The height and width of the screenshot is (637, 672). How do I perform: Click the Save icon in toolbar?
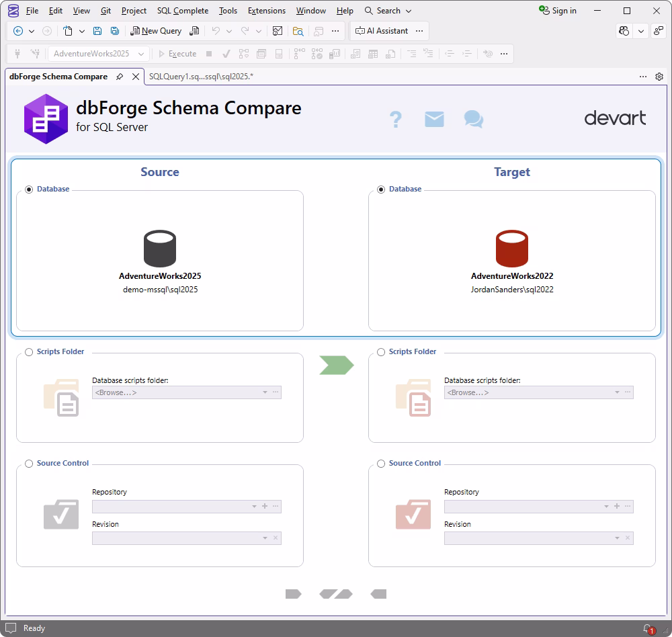(97, 31)
